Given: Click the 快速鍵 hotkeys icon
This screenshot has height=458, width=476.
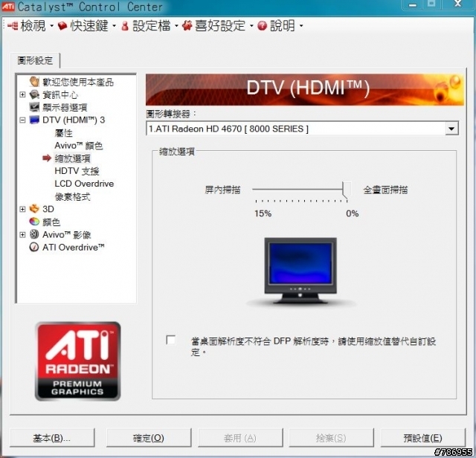Looking at the screenshot, I should (62, 26).
